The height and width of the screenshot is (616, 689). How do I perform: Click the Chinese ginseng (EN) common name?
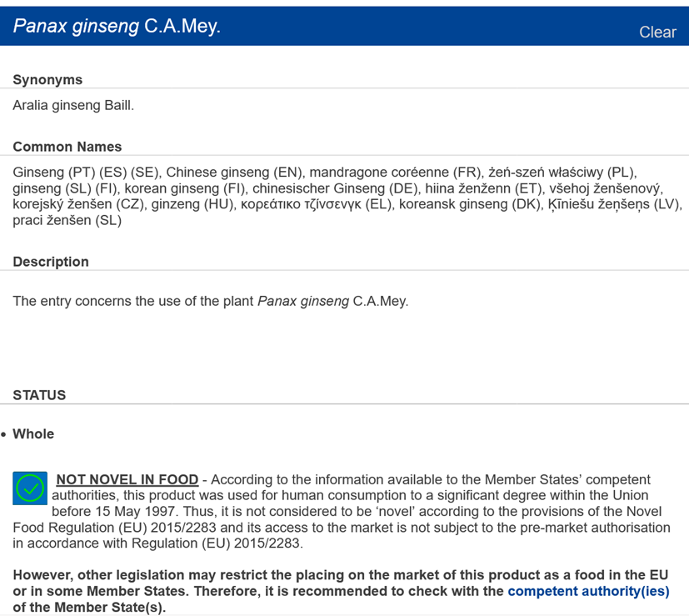(x=234, y=173)
